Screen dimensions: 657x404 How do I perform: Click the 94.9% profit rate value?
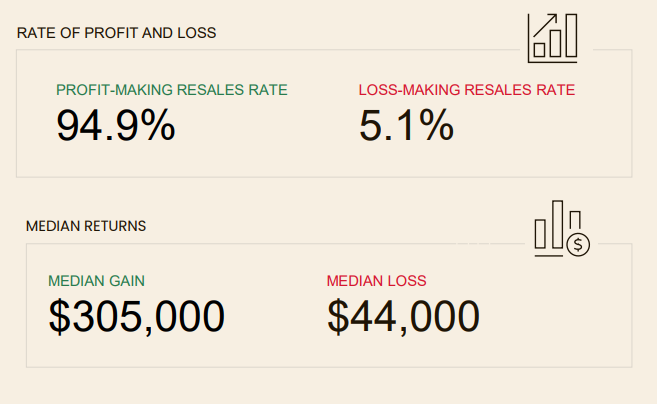[x=116, y=126]
